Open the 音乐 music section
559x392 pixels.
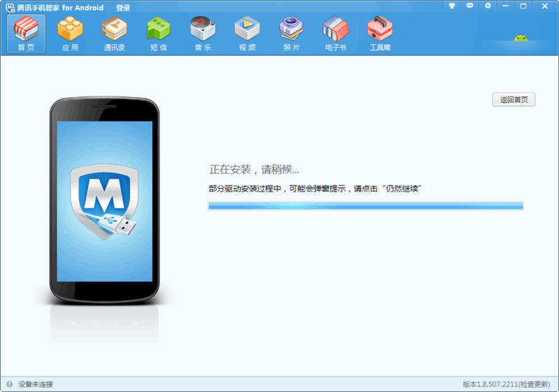tap(203, 34)
